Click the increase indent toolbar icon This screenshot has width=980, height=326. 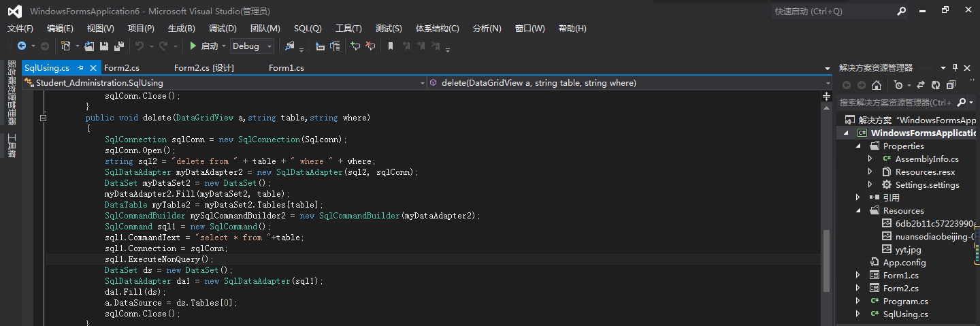(x=335, y=46)
